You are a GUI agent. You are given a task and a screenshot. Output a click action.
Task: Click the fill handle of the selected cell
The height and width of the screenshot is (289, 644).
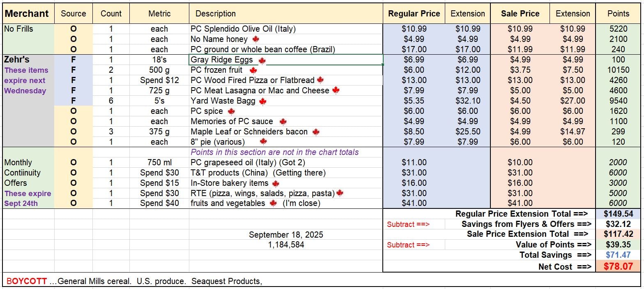383,65
